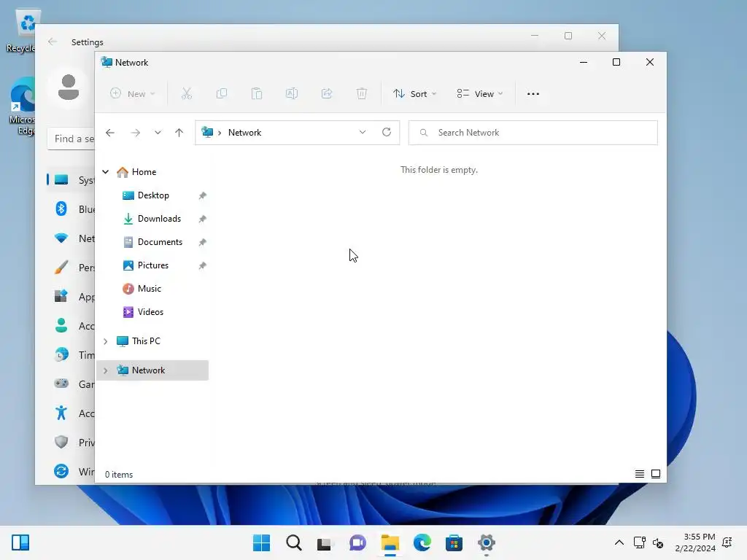Go up one level with the up arrow

pos(179,133)
